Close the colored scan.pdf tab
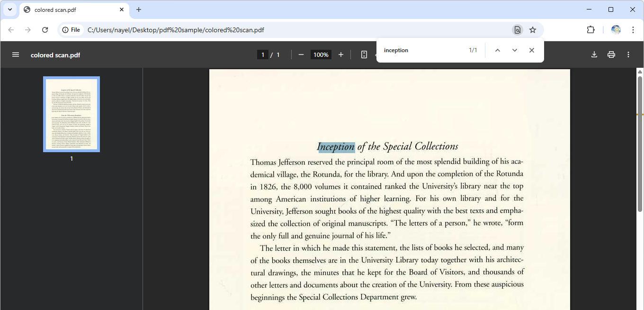 (122, 9)
